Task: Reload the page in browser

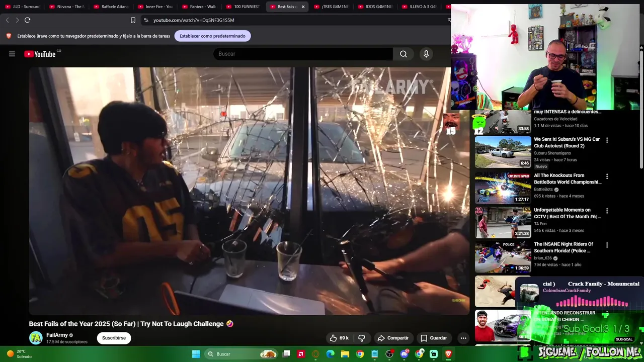Action: point(27,20)
